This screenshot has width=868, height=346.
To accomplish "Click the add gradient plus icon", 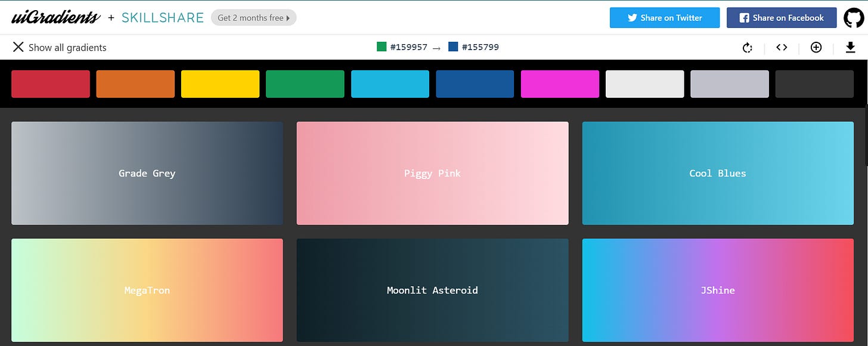I will (x=816, y=48).
